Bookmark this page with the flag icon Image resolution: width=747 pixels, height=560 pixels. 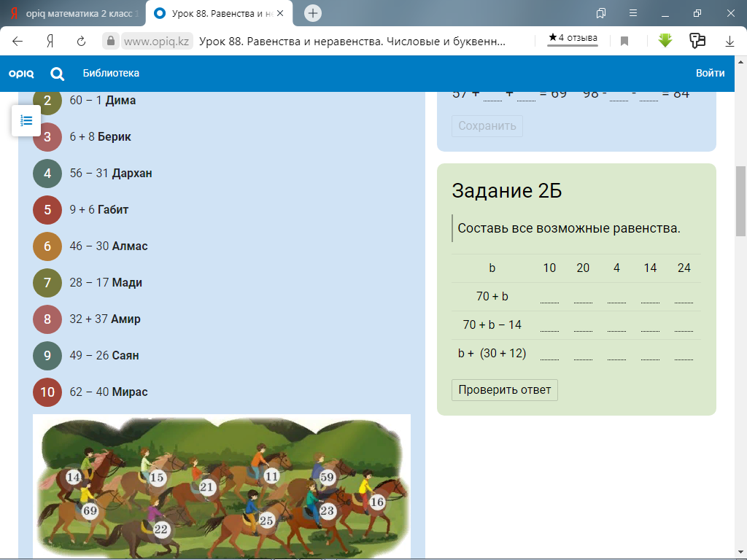click(624, 42)
